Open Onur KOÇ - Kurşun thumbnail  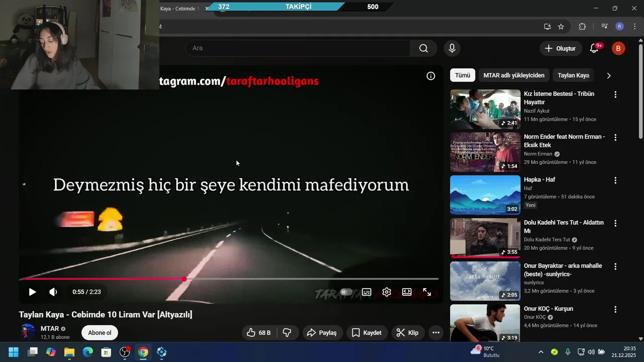coord(485,323)
